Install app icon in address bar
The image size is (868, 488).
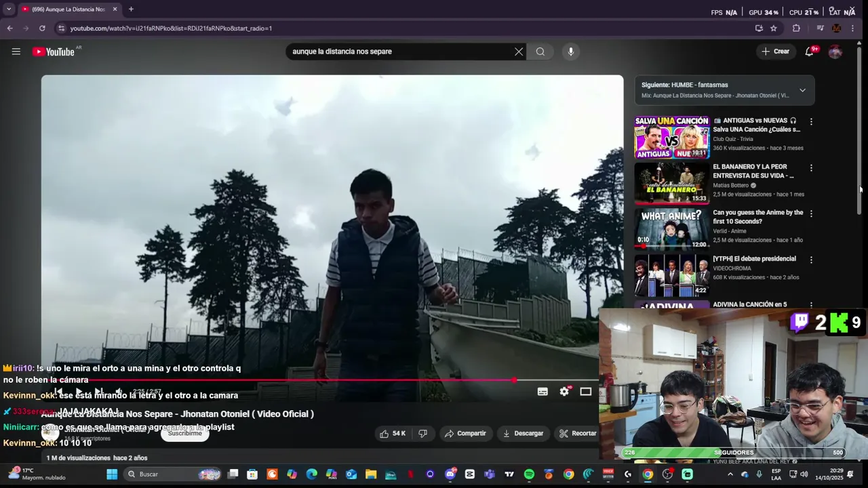(759, 28)
